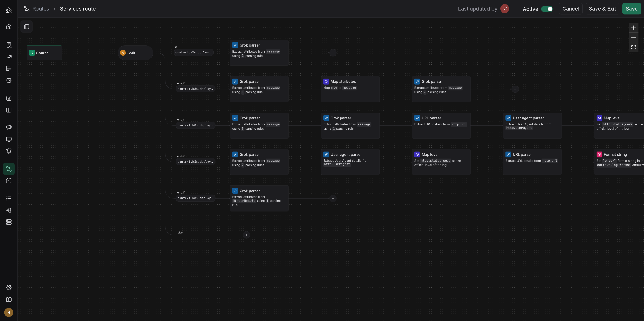Click the last updated by avatar
Screen dimensions: 644x321
[x=504, y=9]
